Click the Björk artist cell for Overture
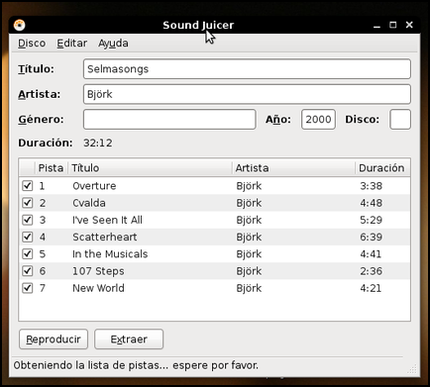This screenshot has width=430, height=387. [249, 186]
